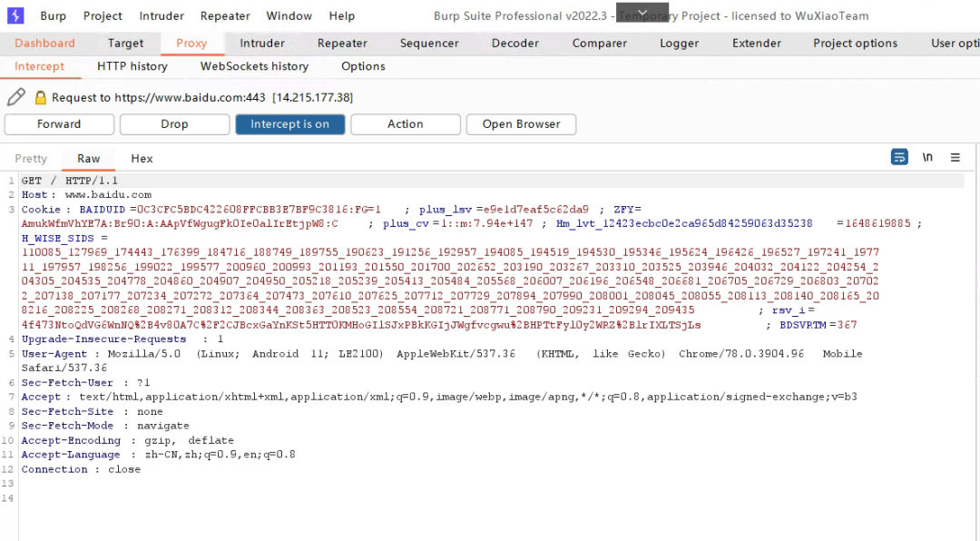Viewport: 980px width, 541px height.
Task: Select the Raw editor view tab
Action: pyautogui.click(x=89, y=159)
